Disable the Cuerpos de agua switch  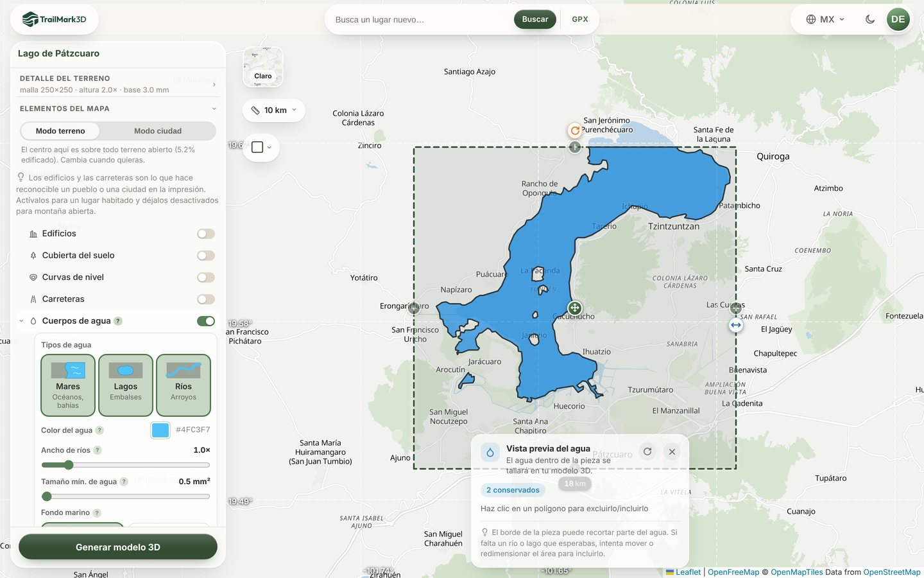tap(206, 321)
